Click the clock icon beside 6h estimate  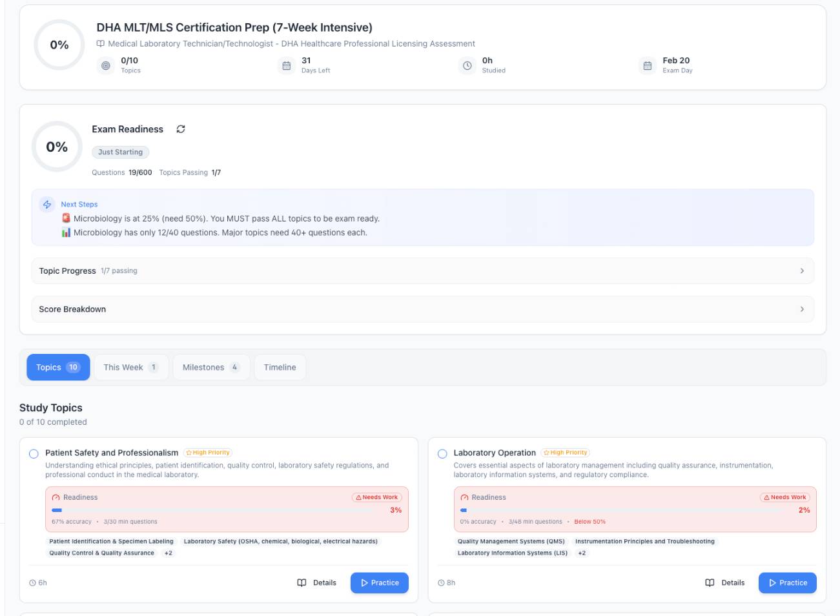click(x=32, y=583)
